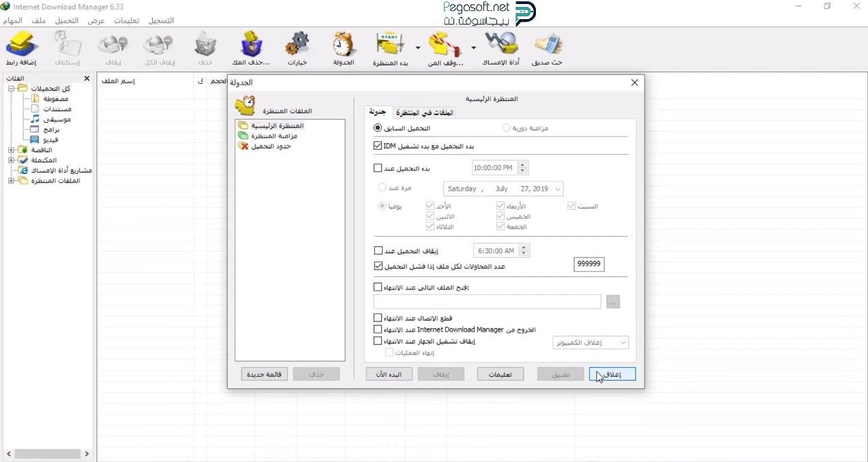Expand the Finished (المكتملة) tree node
Viewport: 868px width, 462px height.
click(x=12, y=160)
